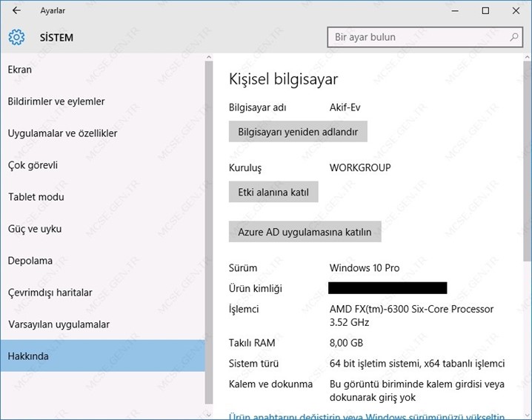Select the Hakkında item
The image size is (532, 420).
pyautogui.click(x=102, y=356)
